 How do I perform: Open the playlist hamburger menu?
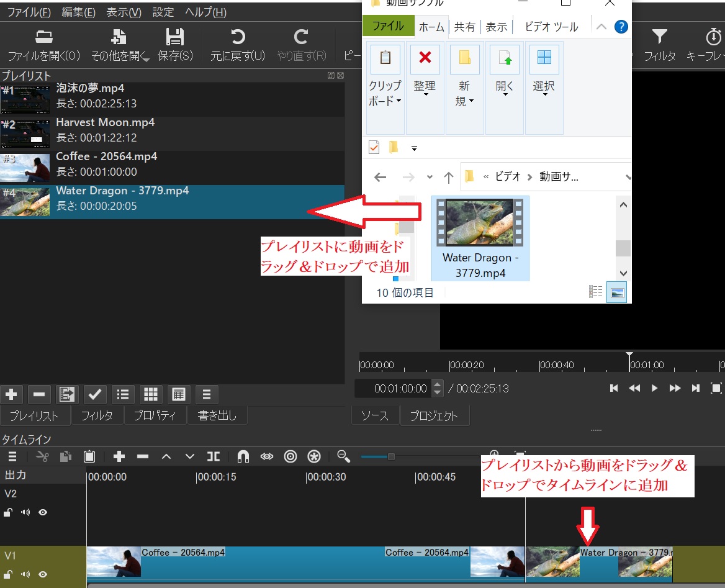(207, 394)
